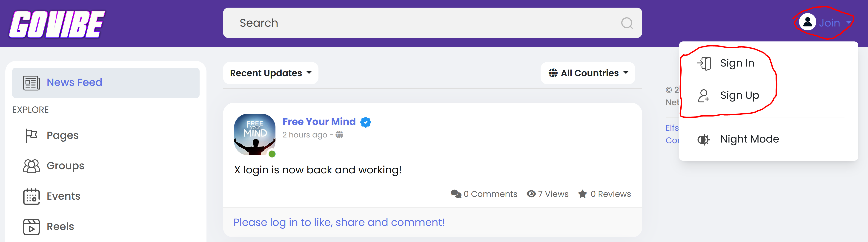Image resolution: width=868 pixels, height=242 pixels.
Task: Open the All Countries filter dropdown
Action: (x=588, y=73)
